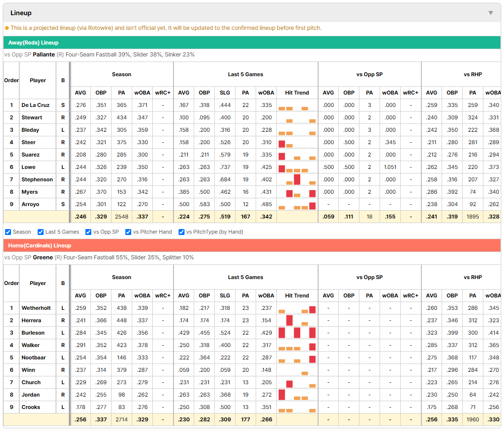Viewport: 504px width, 431px height.
Task: Select player Wetherholt in Cardinals lineup
Action: pos(36,308)
